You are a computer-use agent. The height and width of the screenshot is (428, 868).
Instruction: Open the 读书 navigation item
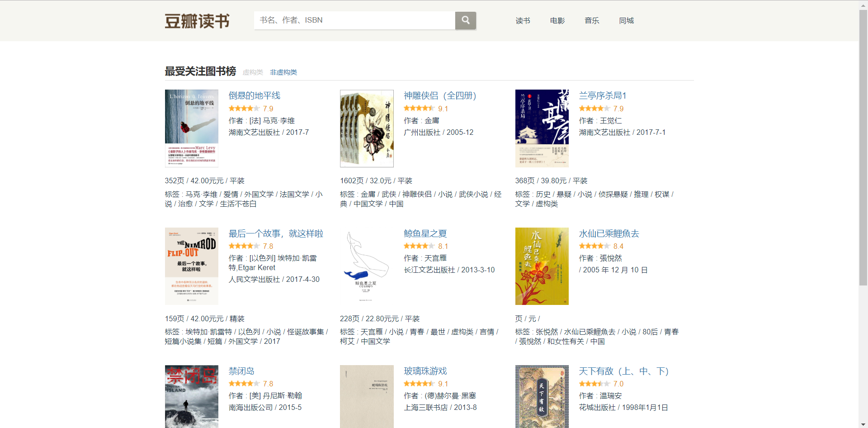pos(523,20)
